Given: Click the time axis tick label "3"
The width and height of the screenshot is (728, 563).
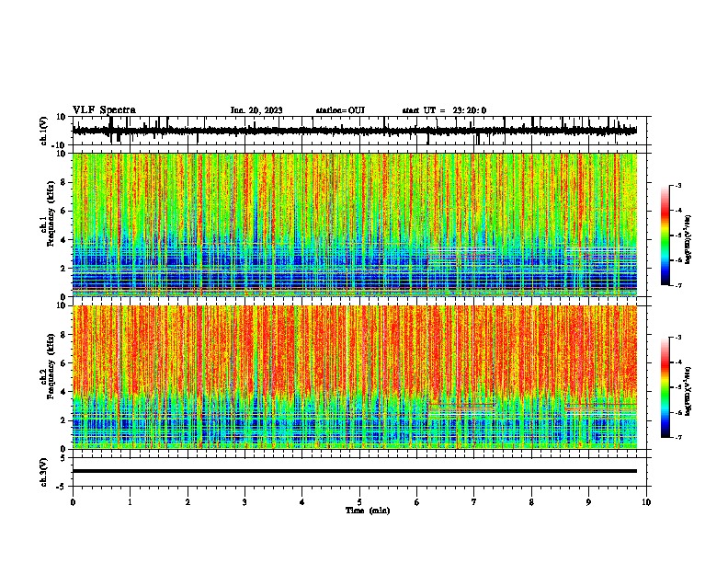Looking at the screenshot, I should [245, 502].
